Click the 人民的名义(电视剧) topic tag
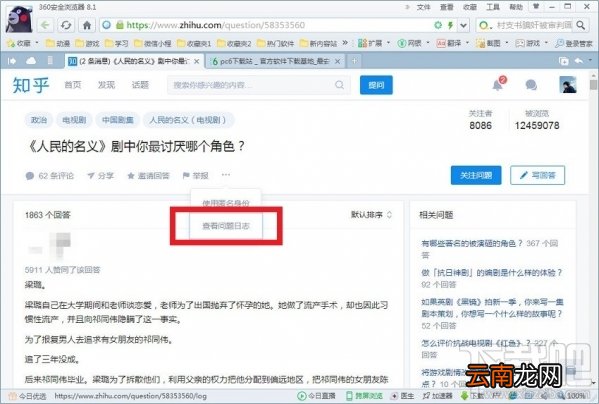Image resolution: width=599 pixels, height=404 pixels. point(188,120)
